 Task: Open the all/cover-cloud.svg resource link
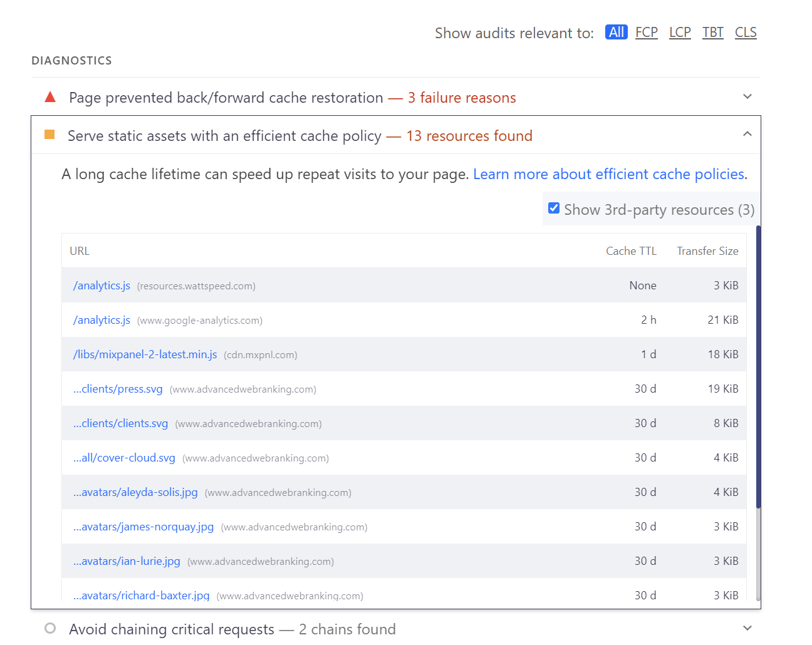(124, 458)
